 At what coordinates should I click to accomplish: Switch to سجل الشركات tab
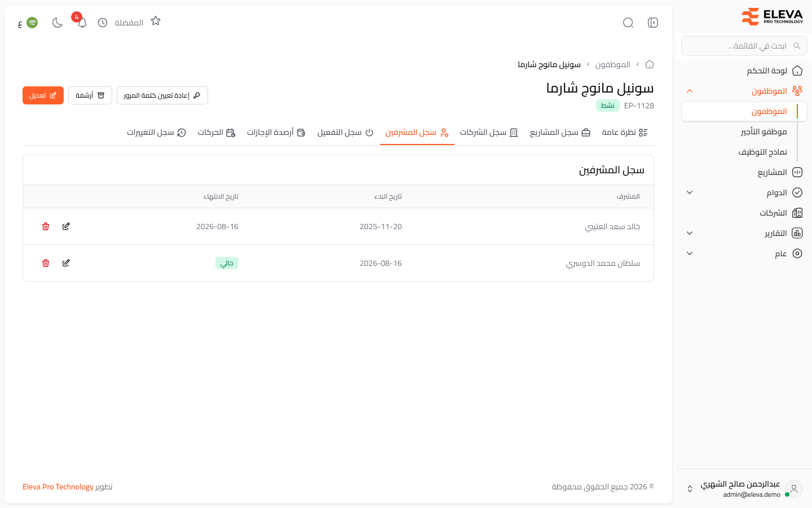click(x=489, y=133)
